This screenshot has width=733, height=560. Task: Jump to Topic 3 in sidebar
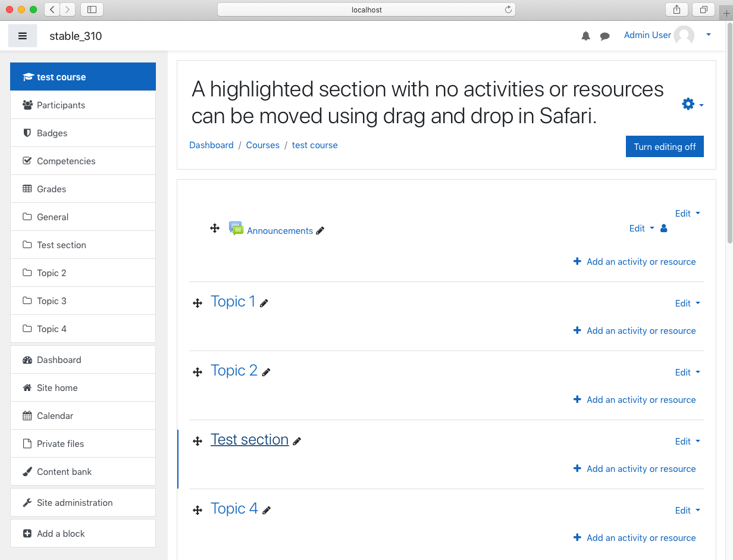point(83,301)
